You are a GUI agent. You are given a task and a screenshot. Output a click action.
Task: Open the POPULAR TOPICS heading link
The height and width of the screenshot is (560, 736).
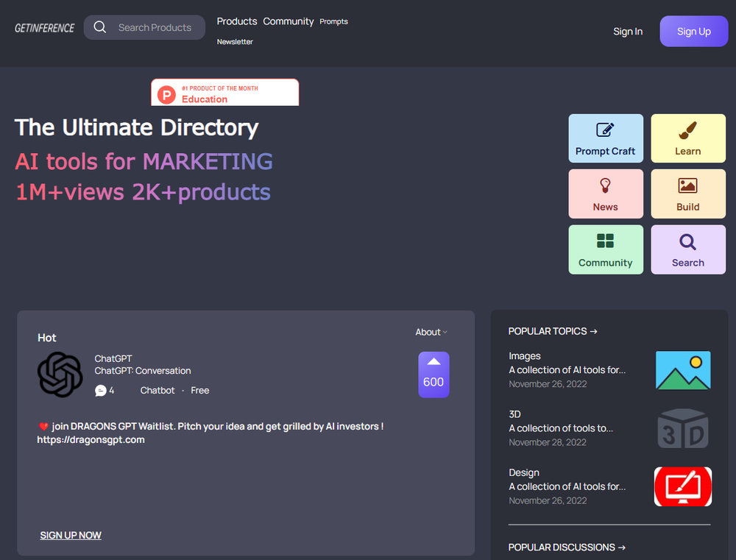(553, 331)
